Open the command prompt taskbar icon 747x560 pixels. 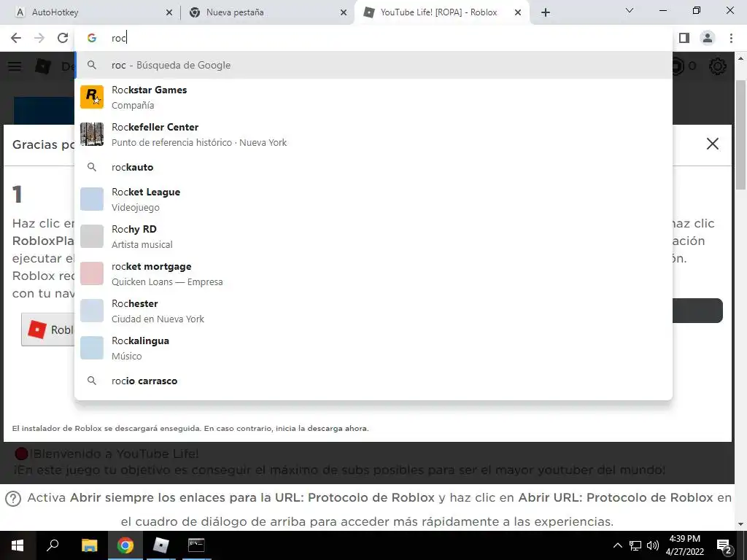pos(196,545)
